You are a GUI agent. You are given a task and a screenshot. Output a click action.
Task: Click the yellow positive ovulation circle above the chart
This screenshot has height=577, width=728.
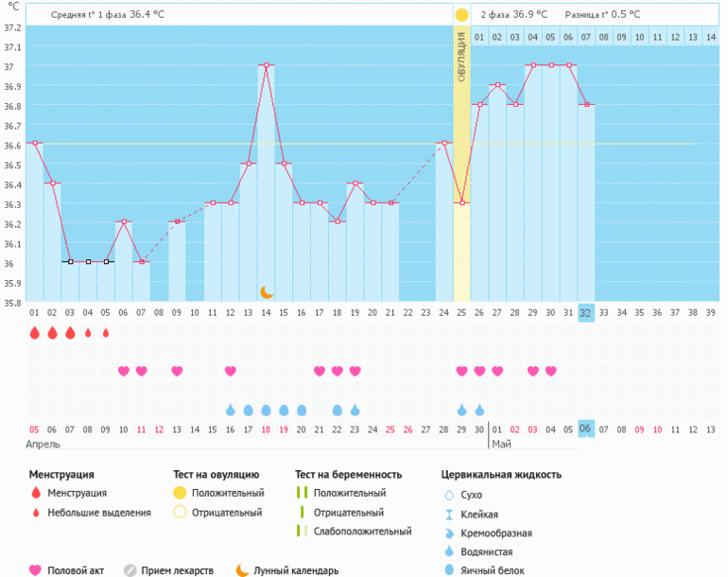tap(461, 15)
